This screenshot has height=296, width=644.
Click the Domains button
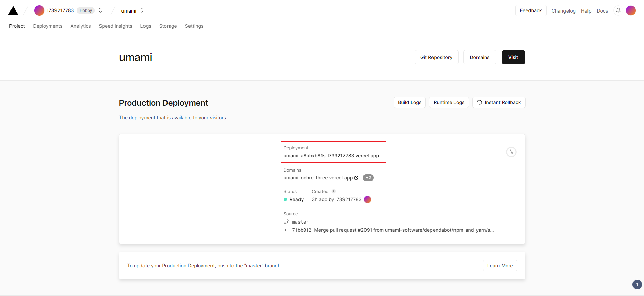point(480,57)
